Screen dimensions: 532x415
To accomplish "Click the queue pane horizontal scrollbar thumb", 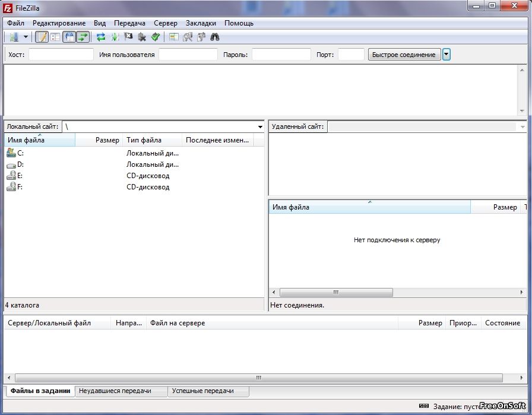I will [x=259, y=378].
